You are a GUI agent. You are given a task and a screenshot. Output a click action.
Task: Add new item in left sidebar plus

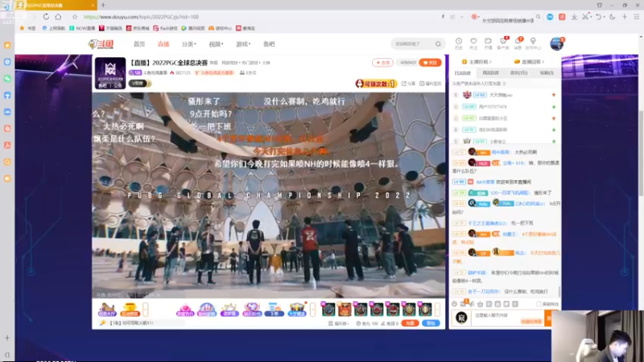click(7, 338)
